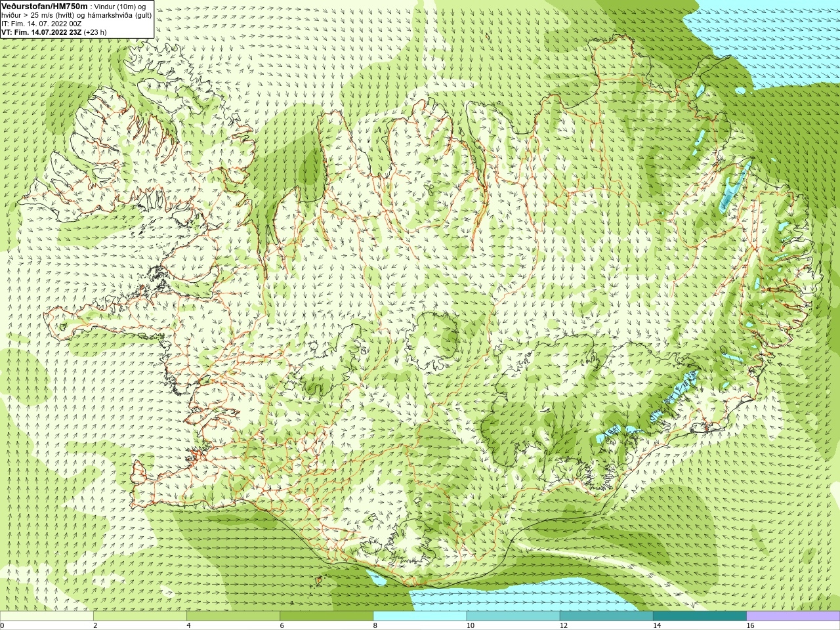The height and width of the screenshot is (630, 840).
Task: Click the '8' label on the wind scale
Action: click(x=375, y=625)
